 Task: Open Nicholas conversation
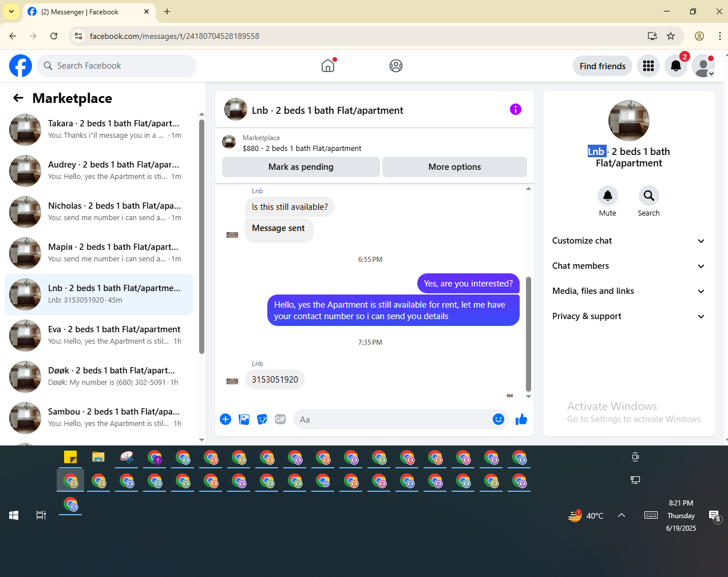(x=98, y=212)
